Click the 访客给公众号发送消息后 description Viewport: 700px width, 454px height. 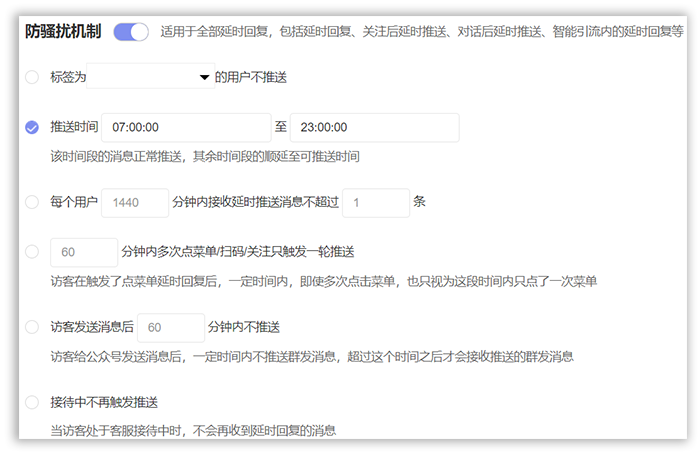tap(312, 357)
